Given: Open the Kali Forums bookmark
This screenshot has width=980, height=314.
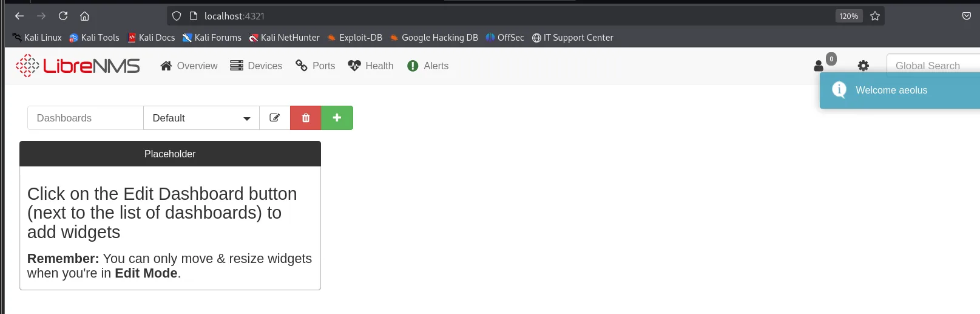Looking at the screenshot, I should tap(212, 38).
